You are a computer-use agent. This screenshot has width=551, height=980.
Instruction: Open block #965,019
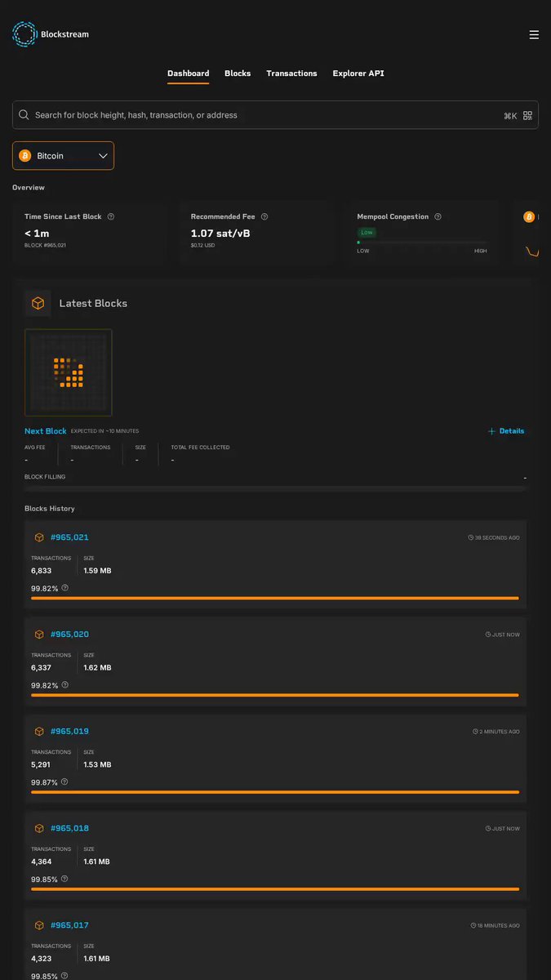(x=69, y=732)
